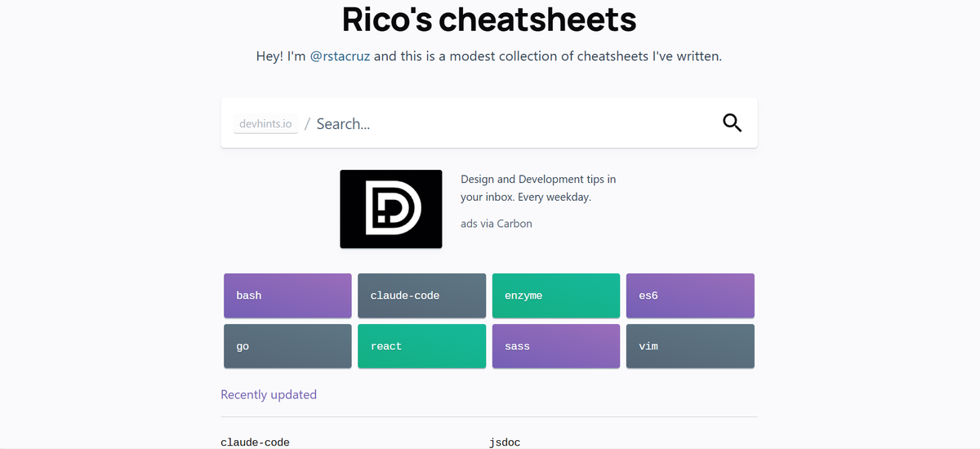The width and height of the screenshot is (980, 449).
Task: Open the claude-code cheatsheet tile
Action: tap(422, 296)
